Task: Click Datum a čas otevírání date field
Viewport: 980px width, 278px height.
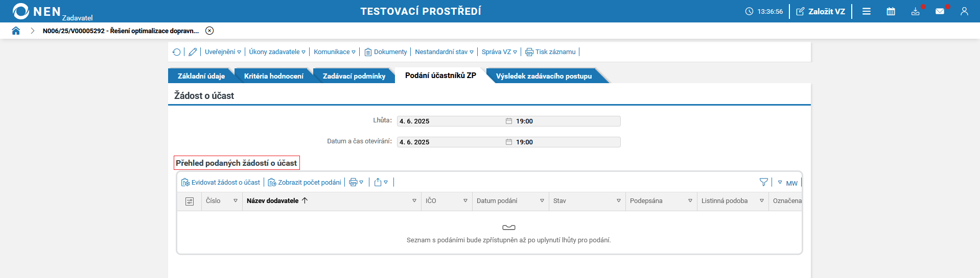Action: click(x=451, y=142)
